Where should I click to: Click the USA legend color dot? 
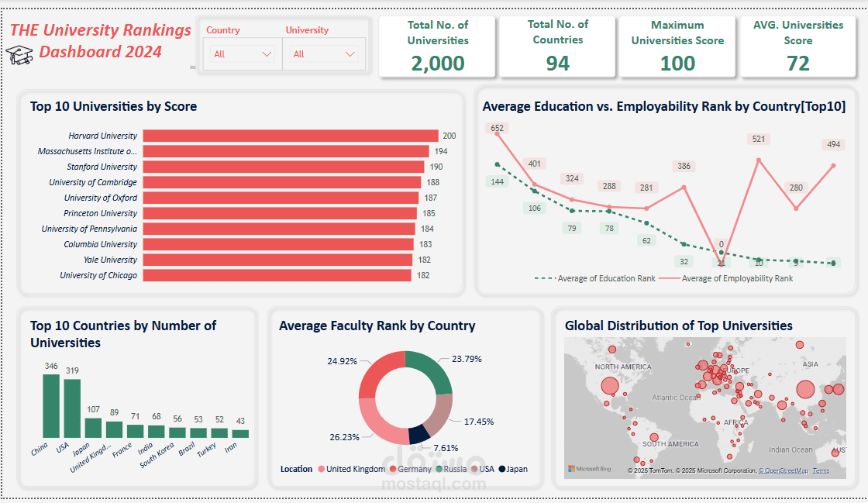click(x=474, y=469)
